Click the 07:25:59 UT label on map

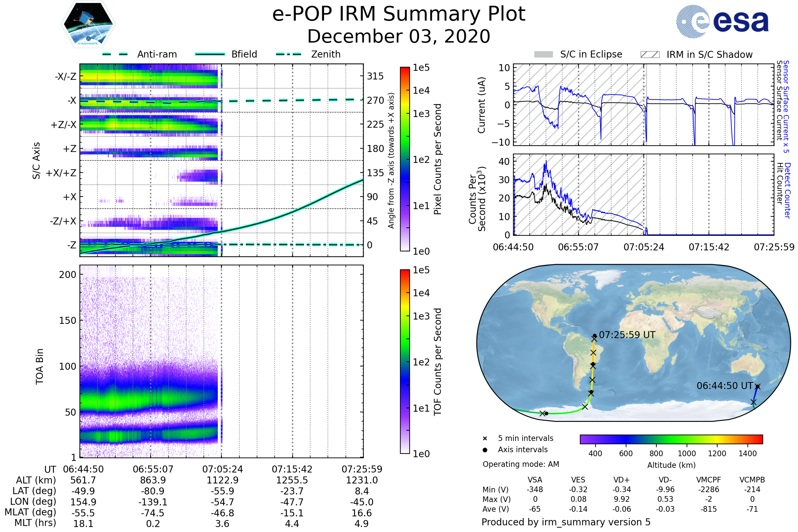[x=627, y=335]
